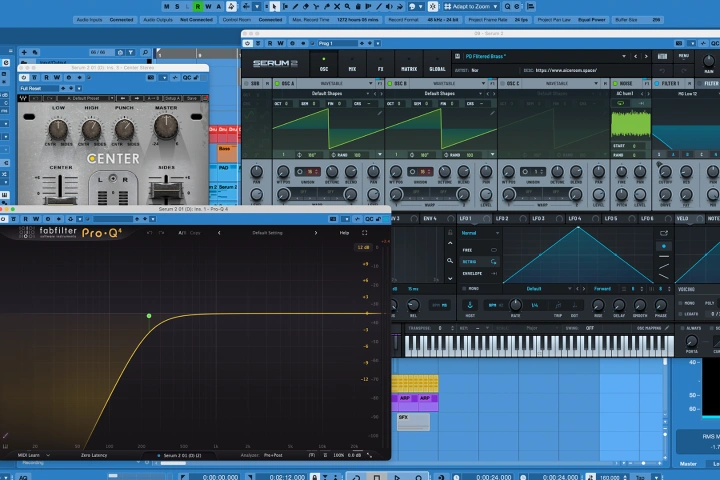Viewport: 720px width, 480px height.
Task: Toggle the Write automation W button in top toolbar
Action: (208, 6)
